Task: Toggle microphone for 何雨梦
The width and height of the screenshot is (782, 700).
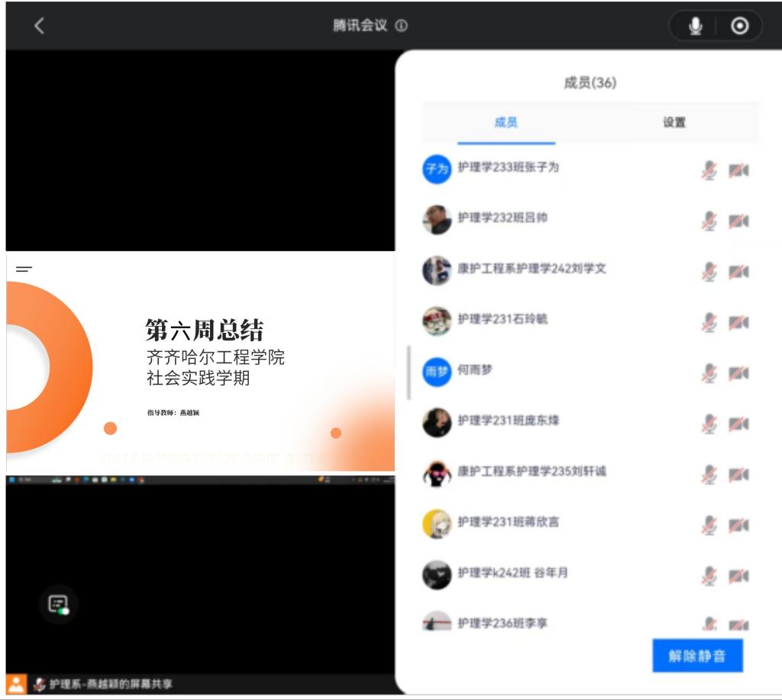Action: [709, 373]
